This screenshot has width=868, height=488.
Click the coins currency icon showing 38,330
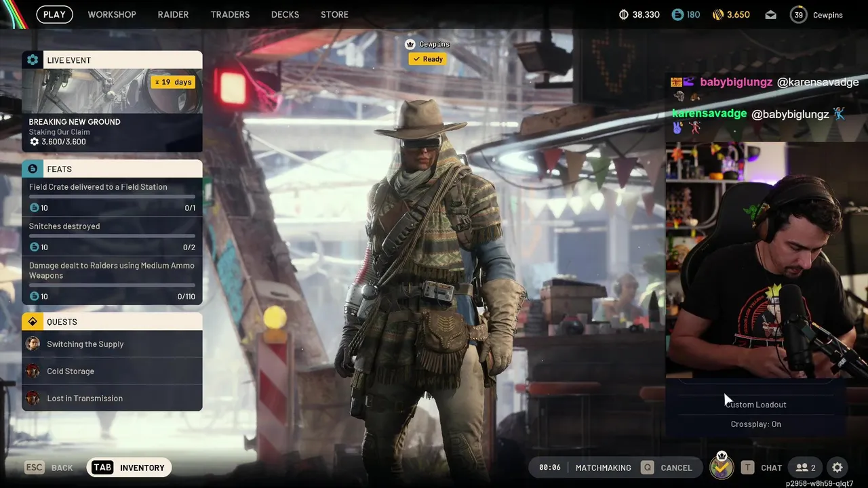click(624, 14)
